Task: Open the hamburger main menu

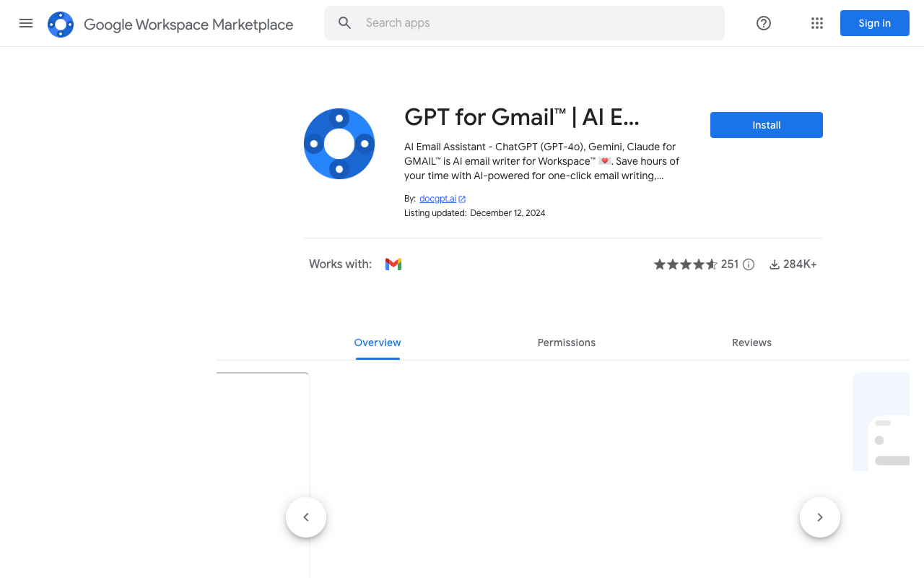Action: [x=26, y=23]
